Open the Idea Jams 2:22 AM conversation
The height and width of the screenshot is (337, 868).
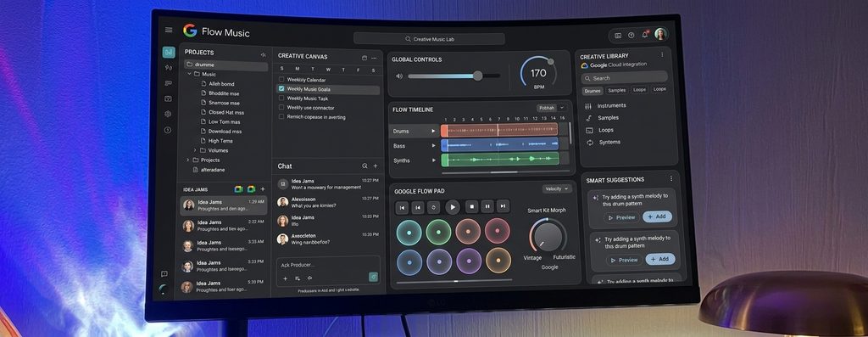224,225
